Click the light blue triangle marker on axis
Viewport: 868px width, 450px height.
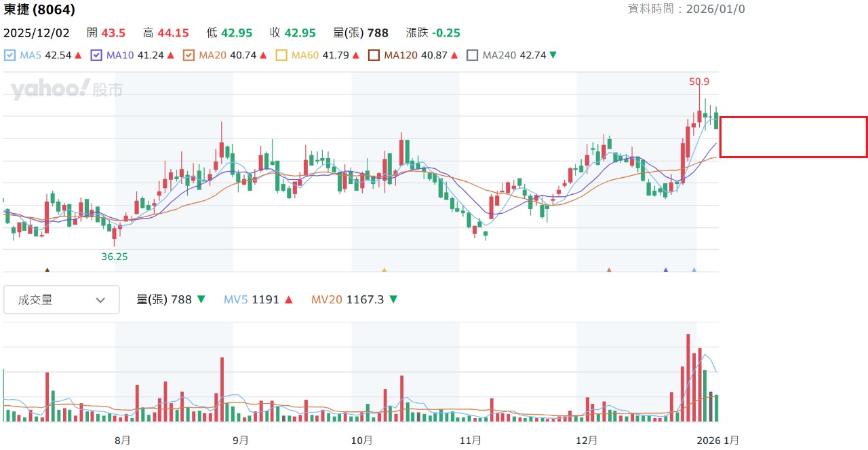694,270
